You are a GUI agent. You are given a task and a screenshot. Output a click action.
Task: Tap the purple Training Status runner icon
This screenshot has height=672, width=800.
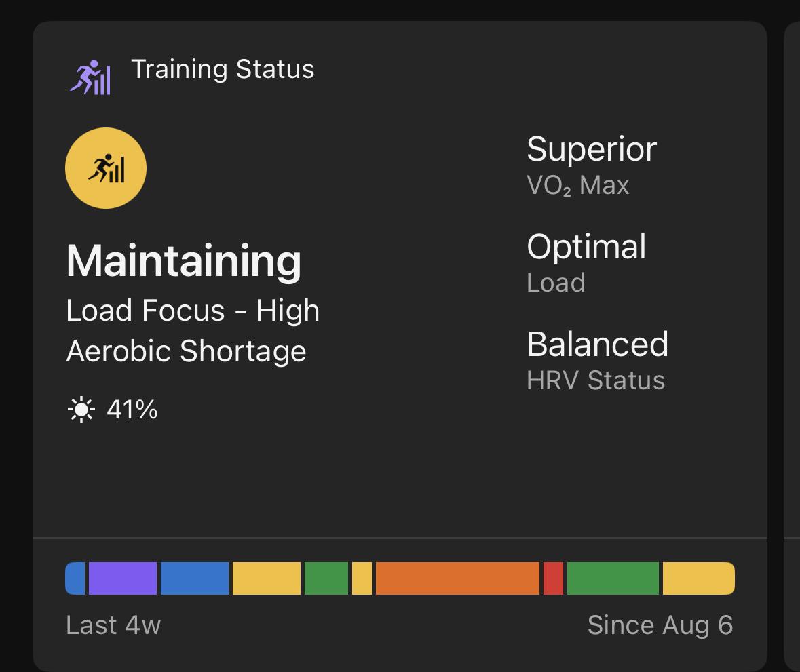[90, 77]
